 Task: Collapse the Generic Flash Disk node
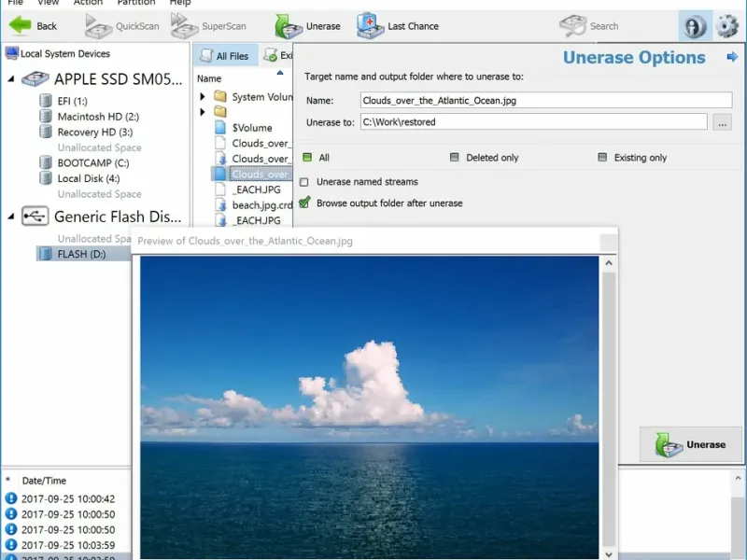[x=12, y=217]
